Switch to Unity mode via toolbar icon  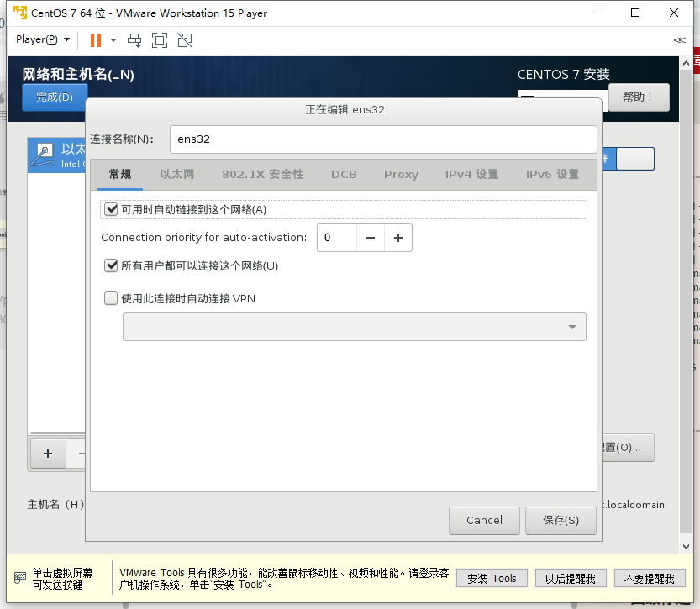183,39
